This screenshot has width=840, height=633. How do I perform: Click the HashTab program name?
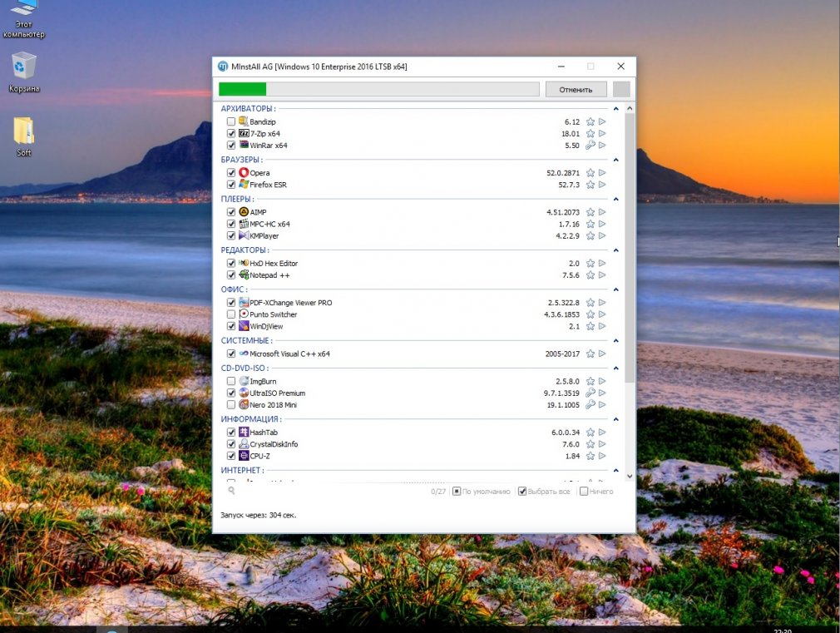coord(264,432)
